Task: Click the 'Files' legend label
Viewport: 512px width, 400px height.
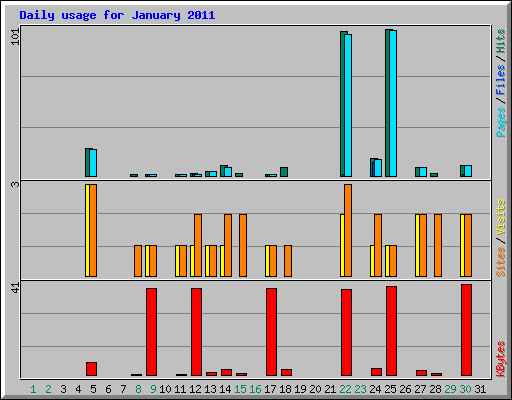Action: (x=501, y=79)
